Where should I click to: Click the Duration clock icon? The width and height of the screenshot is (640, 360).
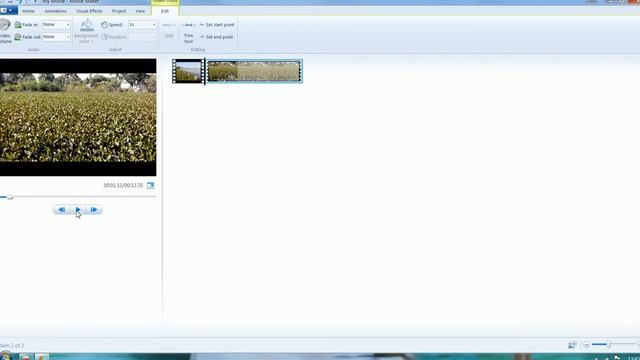pyautogui.click(x=104, y=37)
